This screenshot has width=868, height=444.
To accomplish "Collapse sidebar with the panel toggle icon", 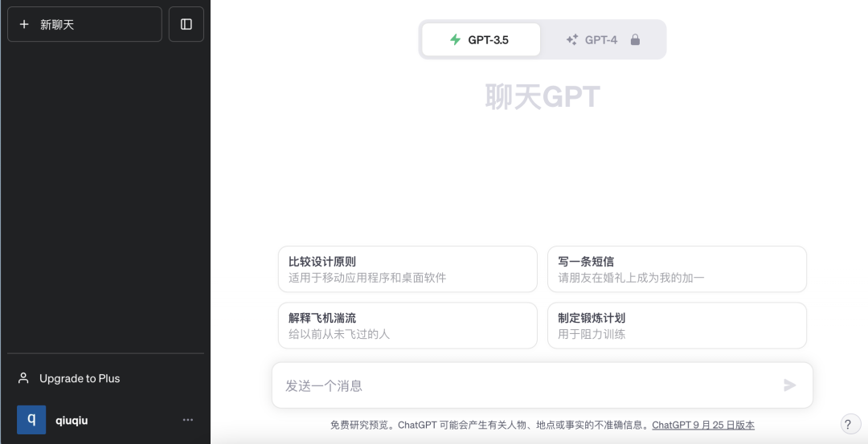I will coord(186,24).
